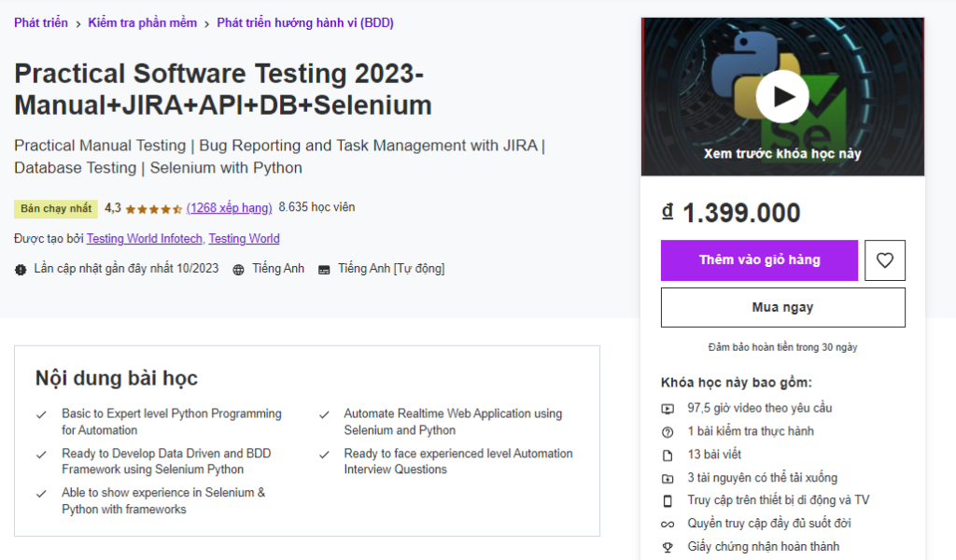The image size is (956, 560).
Task: Click the star rating display
Action: (153, 209)
